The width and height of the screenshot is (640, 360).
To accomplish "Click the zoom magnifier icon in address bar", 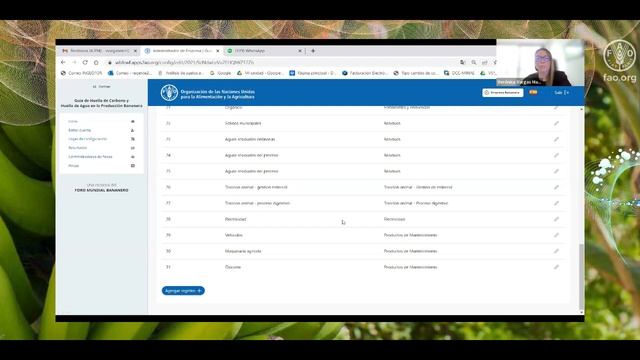I will 473,62.
